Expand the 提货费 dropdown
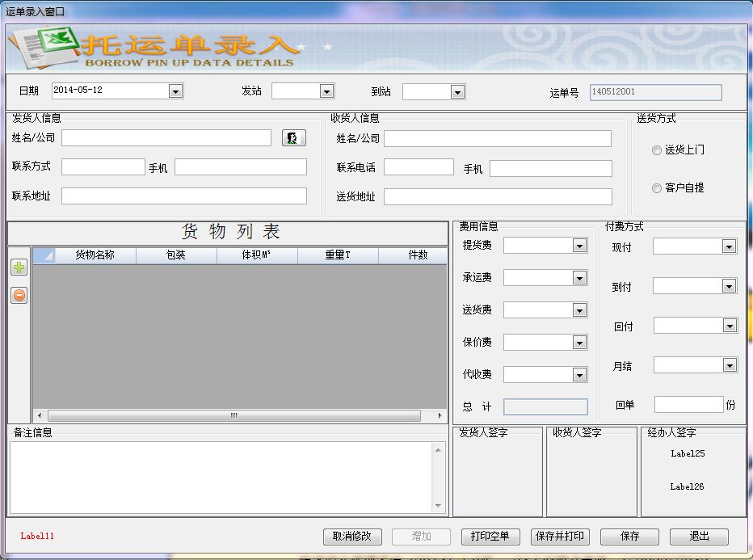The height and width of the screenshot is (560, 753). coord(579,246)
